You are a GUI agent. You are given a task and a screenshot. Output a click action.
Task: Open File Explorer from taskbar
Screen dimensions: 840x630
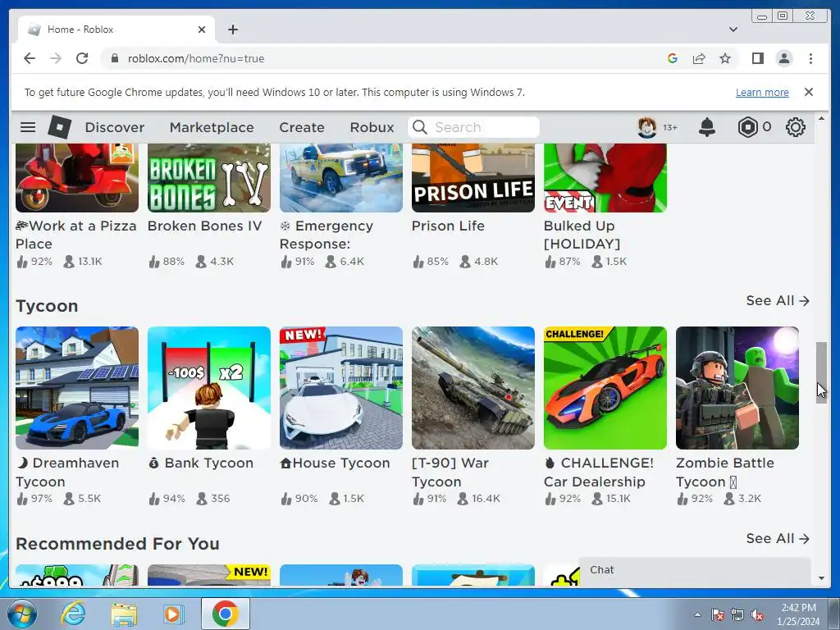point(124,614)
